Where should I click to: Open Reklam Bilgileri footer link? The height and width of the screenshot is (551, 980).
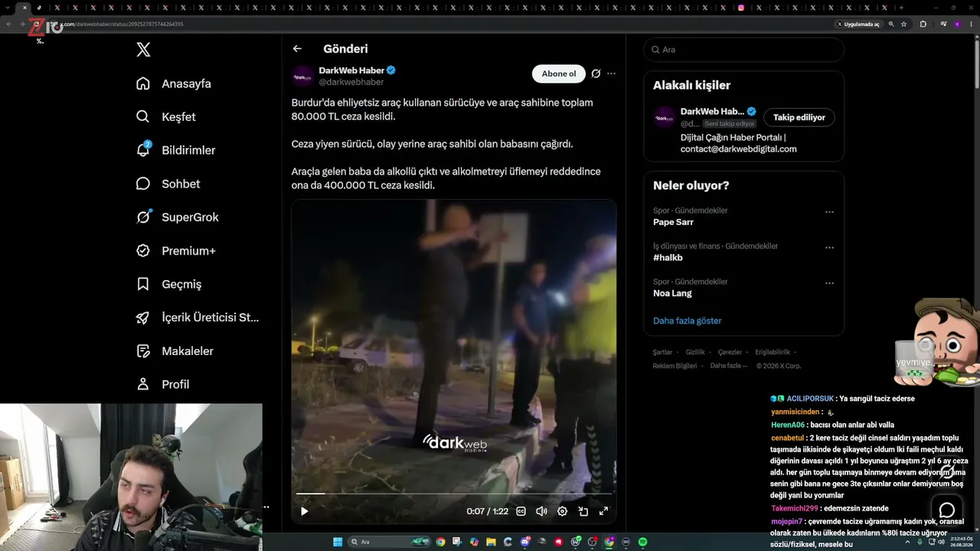[x=675, y=366]
